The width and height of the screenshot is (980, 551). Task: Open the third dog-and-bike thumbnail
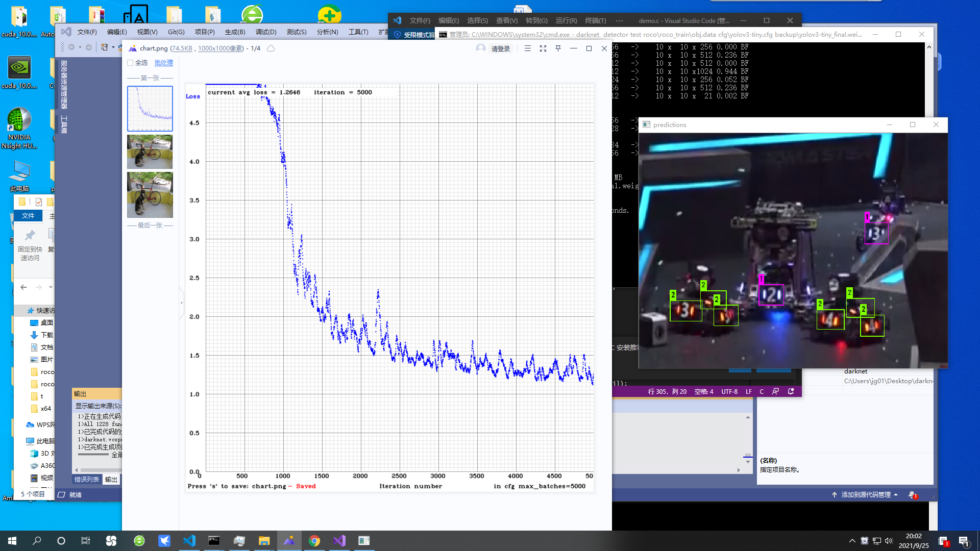point(150,195)
